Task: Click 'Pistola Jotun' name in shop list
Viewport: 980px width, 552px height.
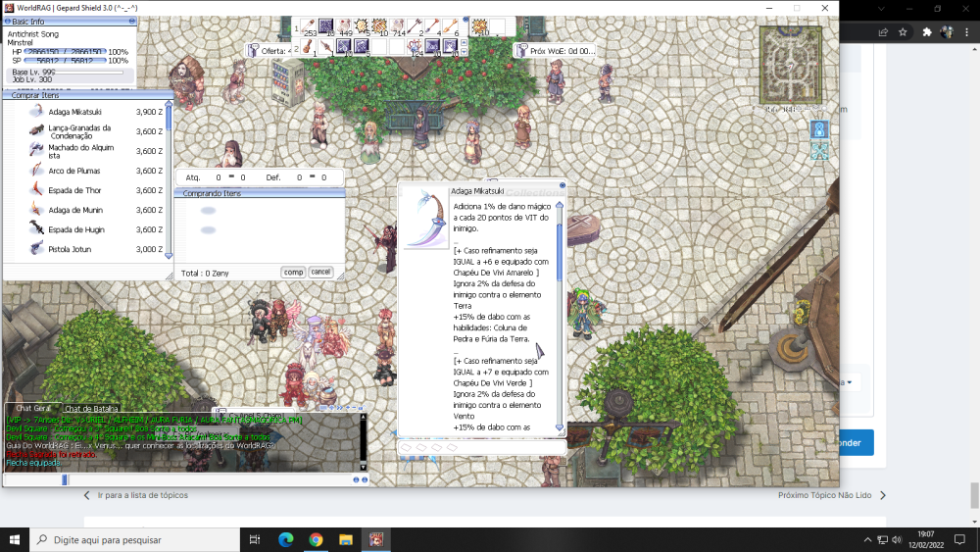Action: click(x=70, y=249)
